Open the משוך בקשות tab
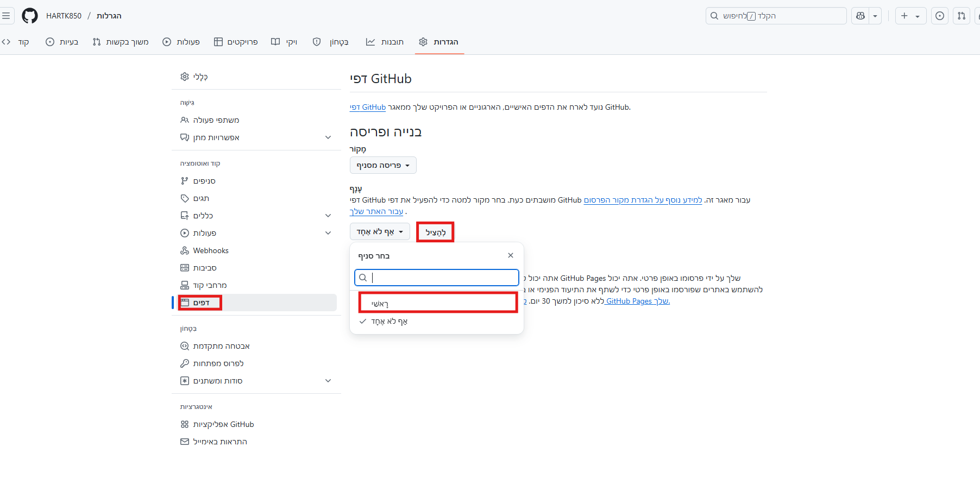This screenshot has height=478, width=980. (x=121, y=42)
